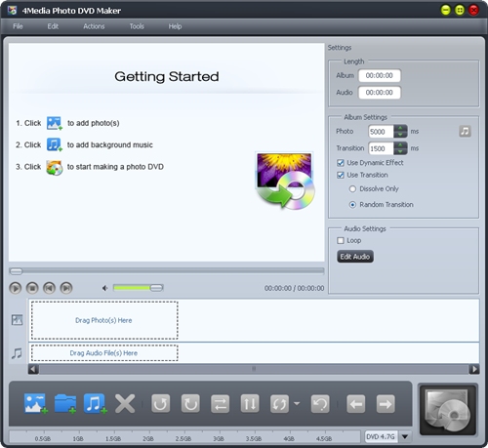Open the Help menu
488x448 pixels.
pyautogui.click(x=175, y=26)
